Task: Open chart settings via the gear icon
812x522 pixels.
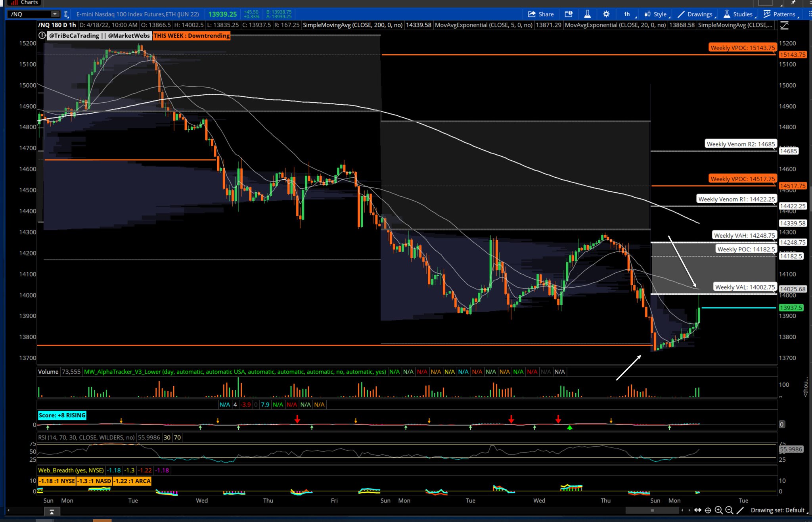Action: pos(606,14)
